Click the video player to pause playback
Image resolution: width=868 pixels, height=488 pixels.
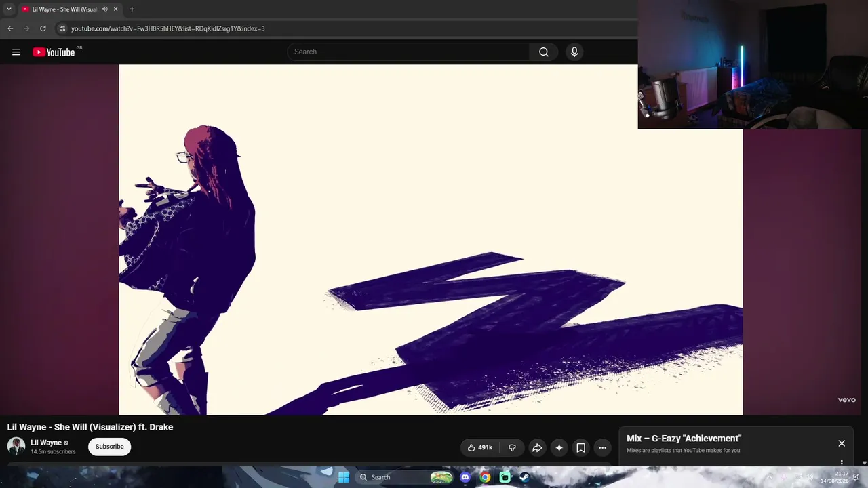pos(431,240)
